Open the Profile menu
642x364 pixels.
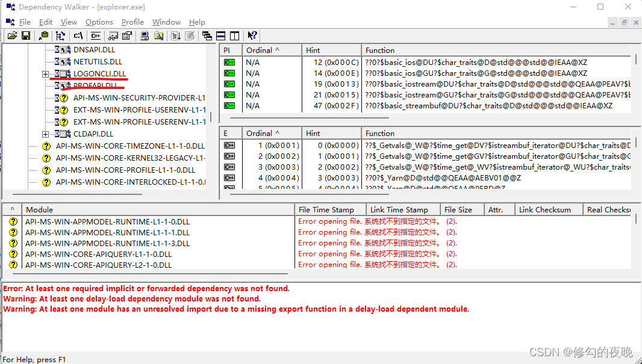(132, 22)
